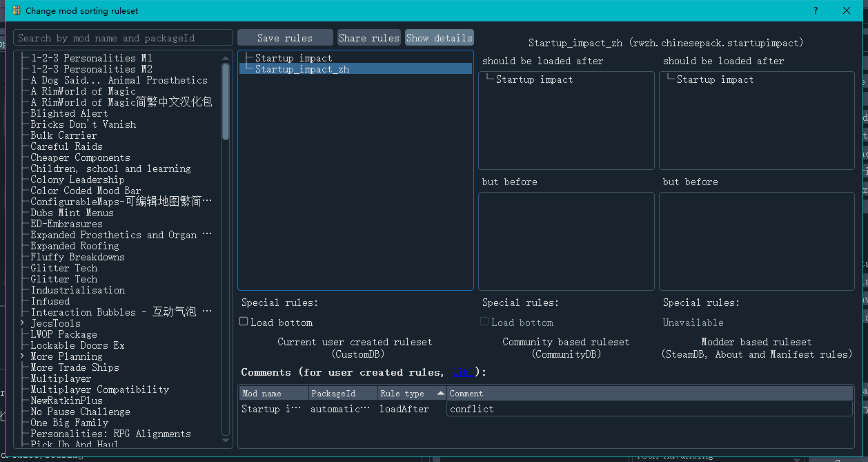Select ED-Embrasures mod
Screen dimensions: 868x462
click(66, 224)
